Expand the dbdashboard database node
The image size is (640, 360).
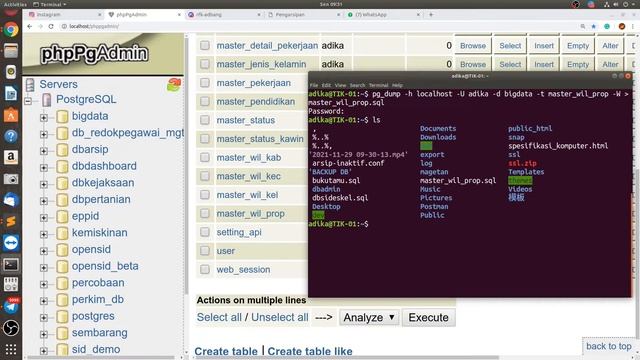[x=44, y=168]
